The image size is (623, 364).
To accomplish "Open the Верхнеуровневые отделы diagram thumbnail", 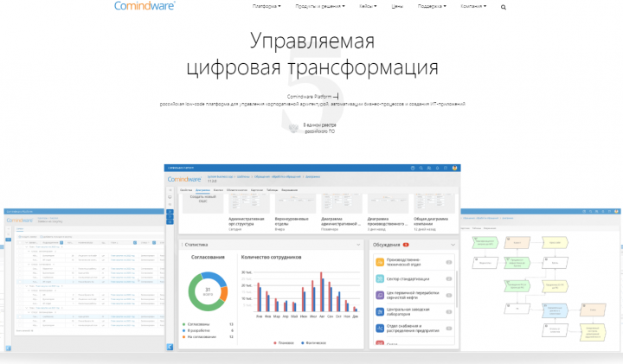I will pos(295,204).
